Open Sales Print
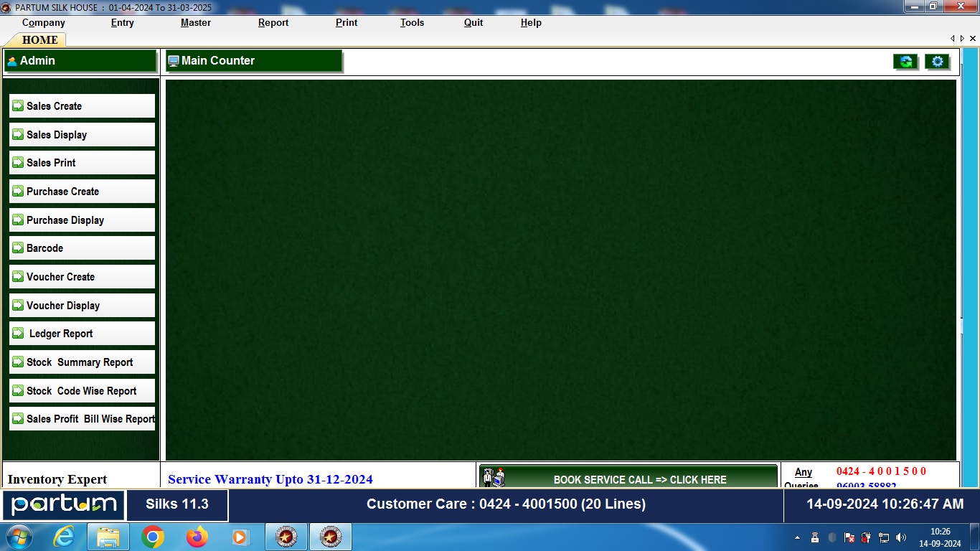 click(x=82, y=163)
